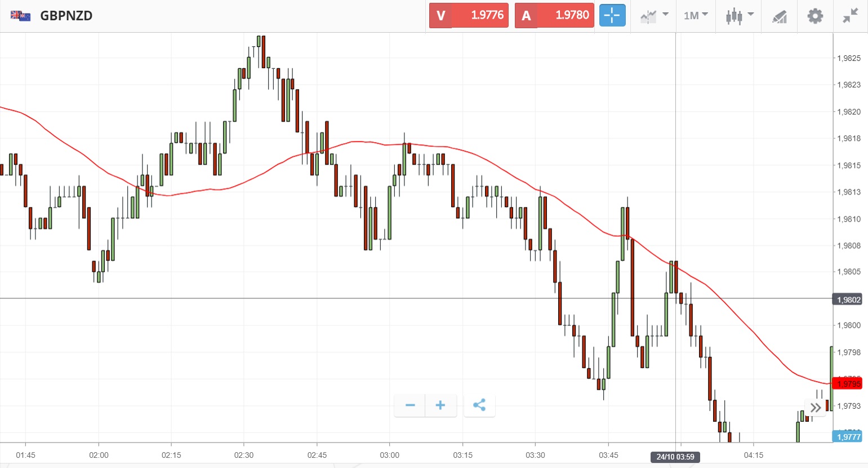The width and height of the screenshot is (868, 468).
Task: Zoom out the chart with minus button
Action: pos(410,405)
